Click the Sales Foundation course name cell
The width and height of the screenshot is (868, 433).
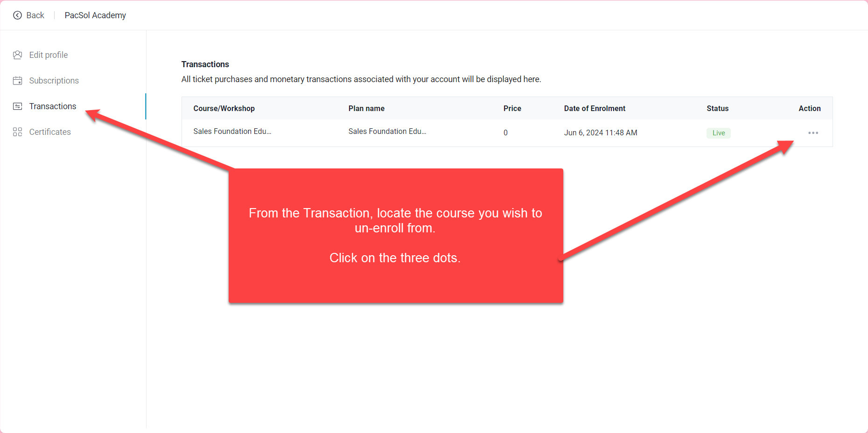(x=232, y=132)
